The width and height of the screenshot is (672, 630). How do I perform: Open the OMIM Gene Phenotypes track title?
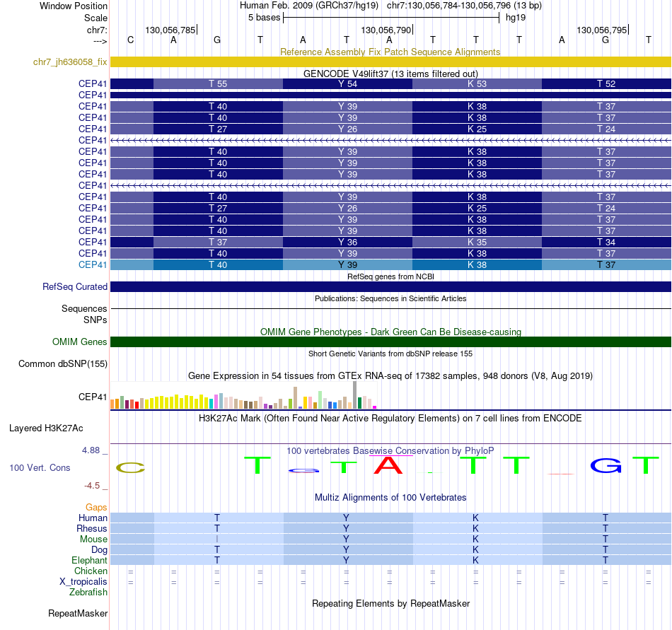tap(390, 332)
